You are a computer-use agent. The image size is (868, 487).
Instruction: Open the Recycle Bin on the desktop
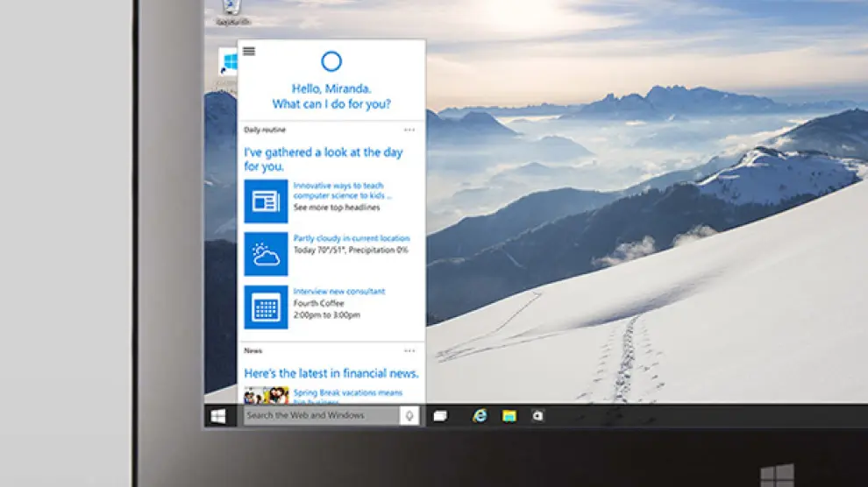coord(231,10)
